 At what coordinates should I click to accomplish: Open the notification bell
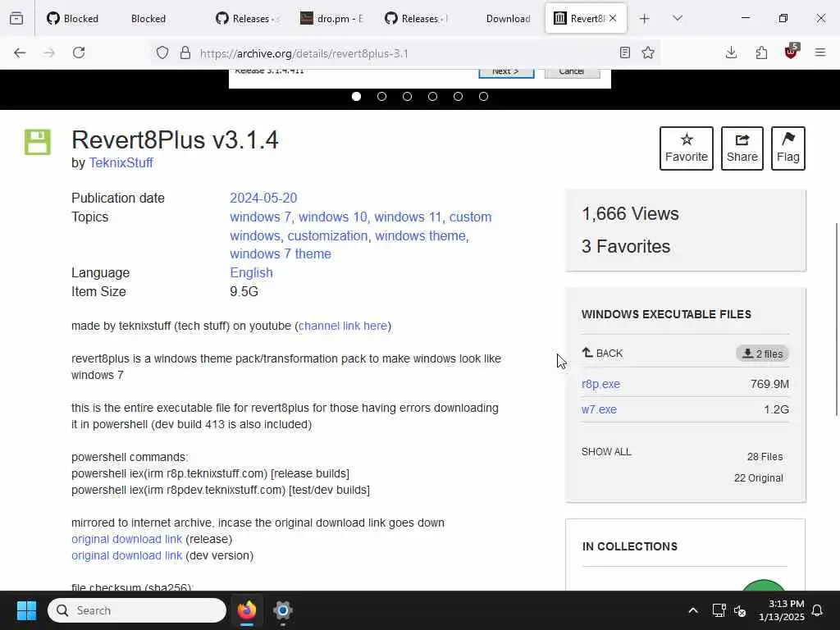point(818,610)
